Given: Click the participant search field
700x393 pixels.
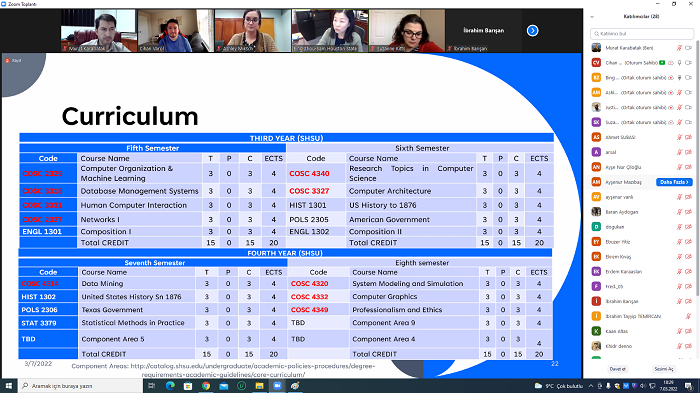Looking at the screenshot, I should pos(642,33).
